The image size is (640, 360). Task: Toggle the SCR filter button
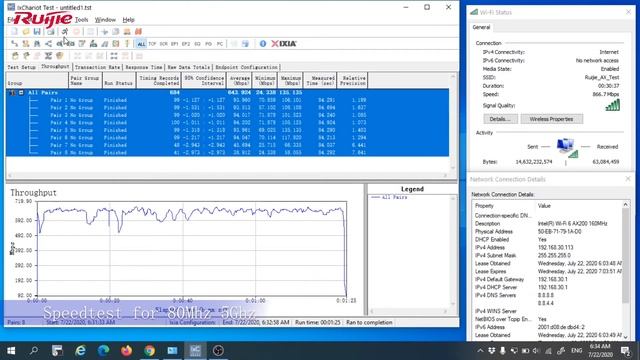(x=164, y=44)
